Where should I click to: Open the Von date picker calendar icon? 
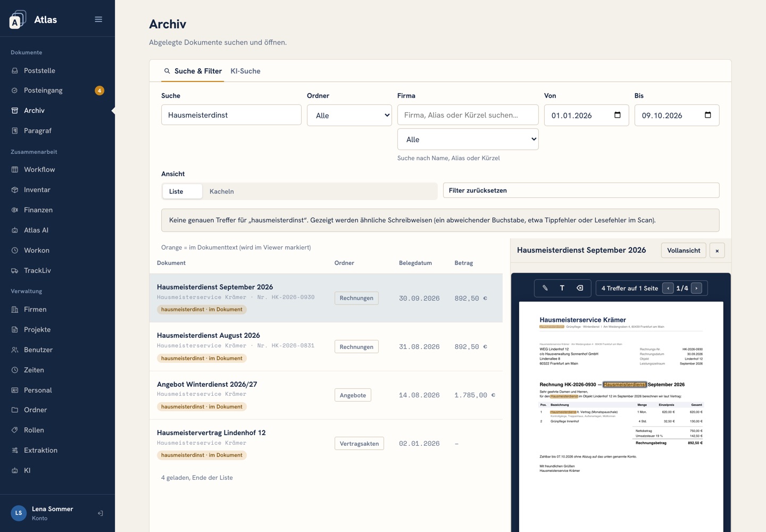[x=618, y=115]
